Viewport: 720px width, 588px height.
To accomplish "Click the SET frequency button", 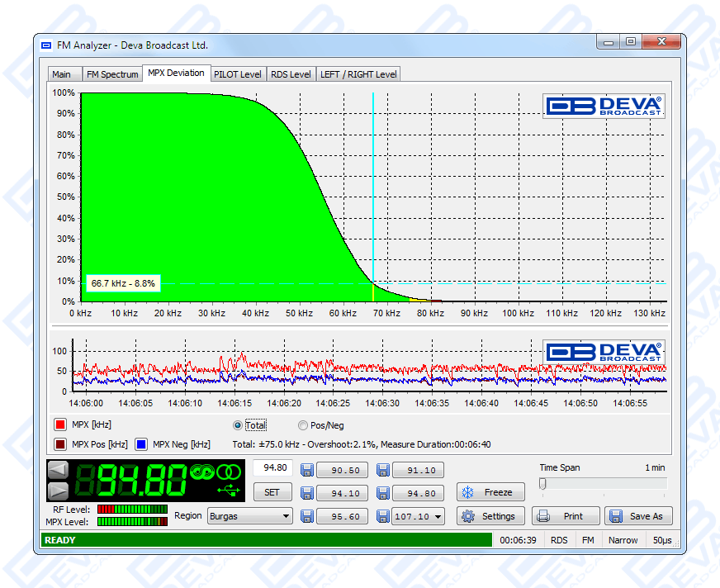I will coord(272,492).
